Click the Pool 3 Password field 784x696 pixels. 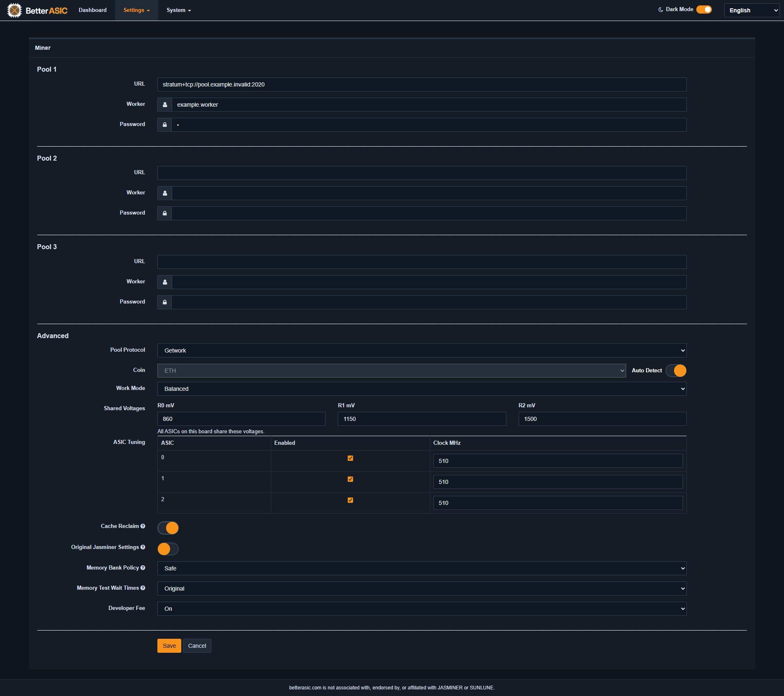tap(429, 302)
